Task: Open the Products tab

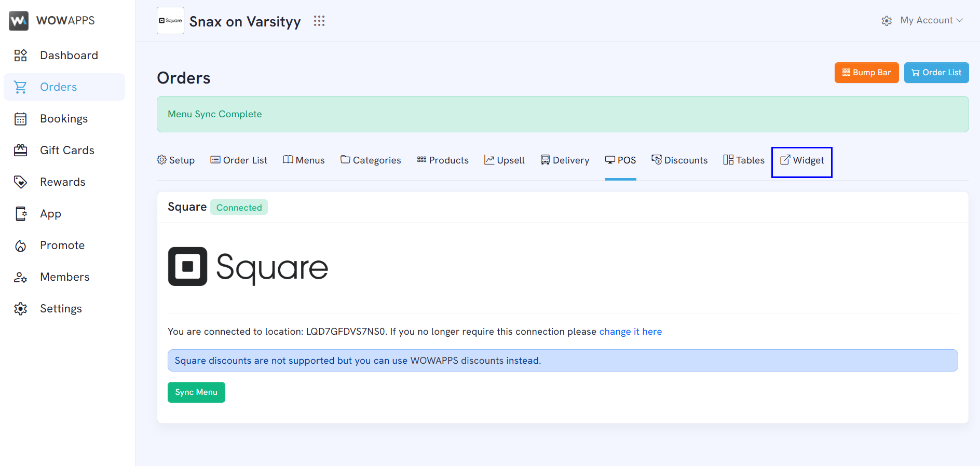Action: (443, 160)
